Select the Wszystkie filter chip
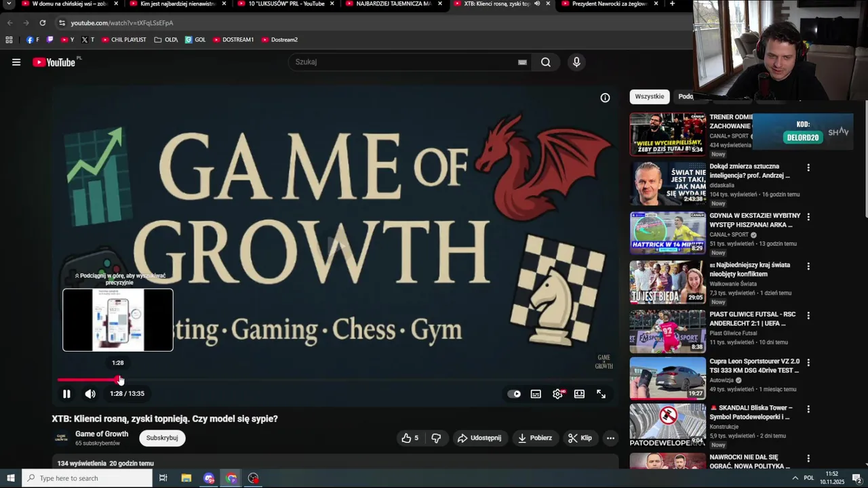 (x=650, y=96)
